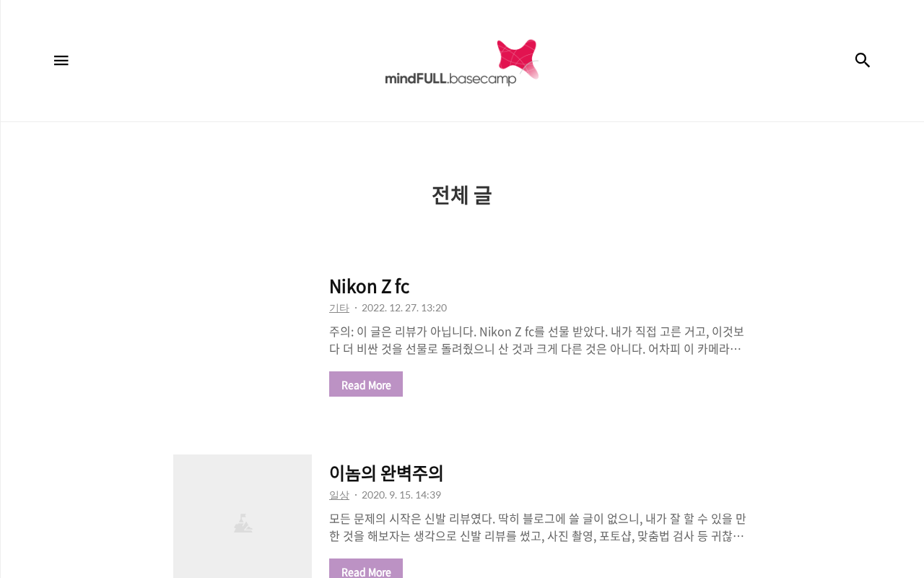Click Read More under Nikon Z fc
Viewport: 924px width, 578px height.
point(366,384)
